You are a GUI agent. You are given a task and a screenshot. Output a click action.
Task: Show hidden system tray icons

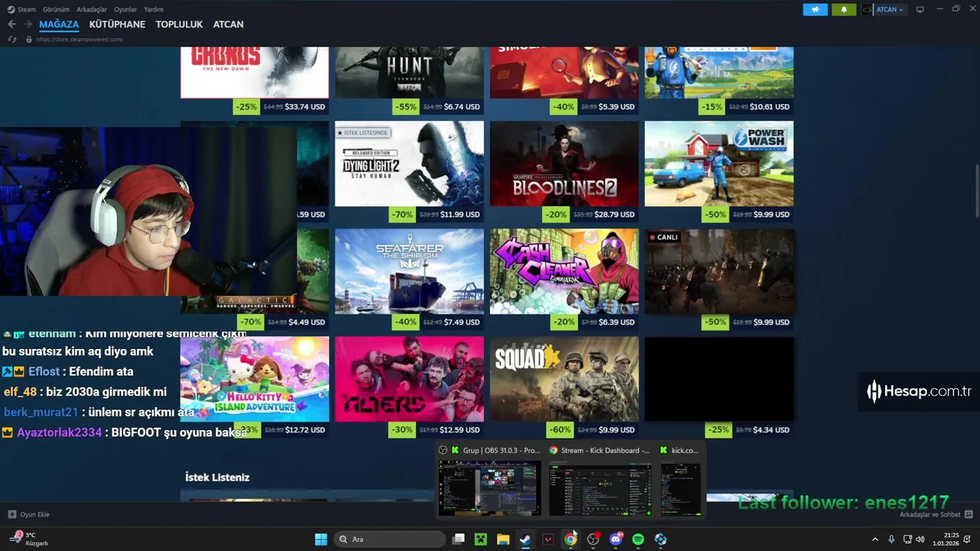875,539
